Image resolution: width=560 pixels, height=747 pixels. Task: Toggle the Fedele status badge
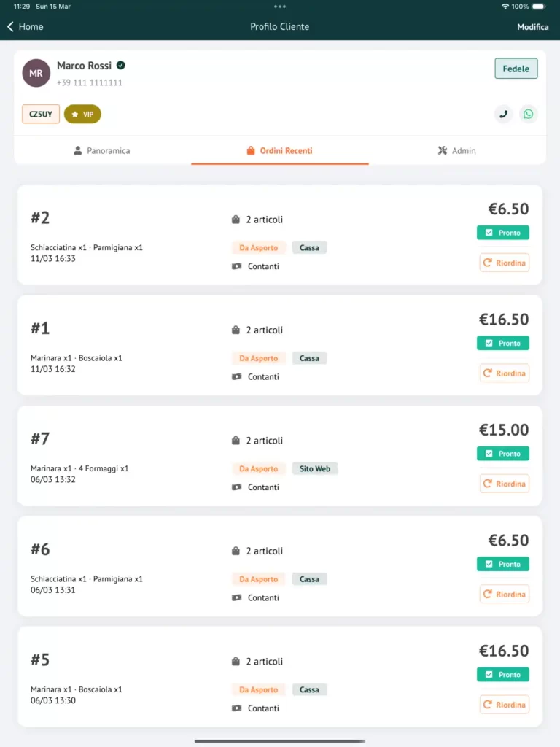pyautogui.click(x=516, y=69)
